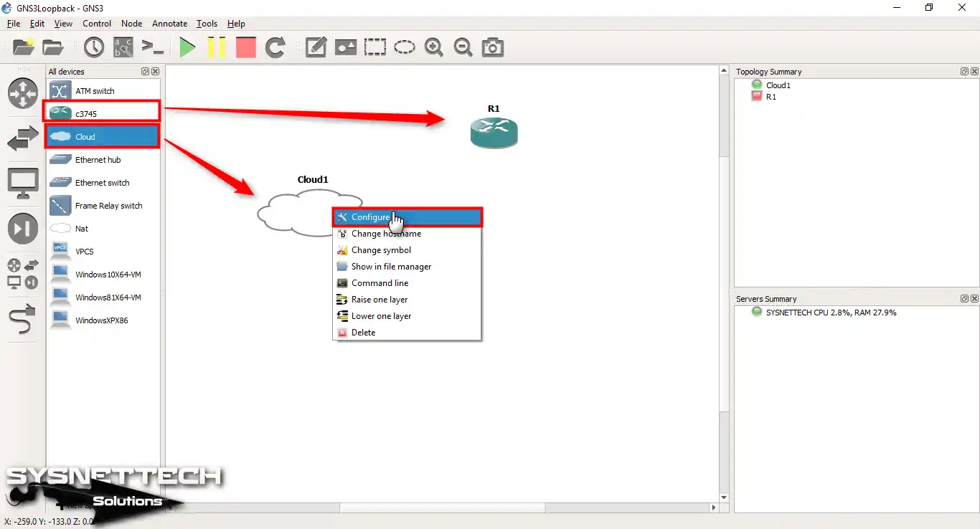Image resolution: width=980 pixels, height=529 pixels.
Task: Select Windows81X64-VM device
Action: [x=103, y=297]
